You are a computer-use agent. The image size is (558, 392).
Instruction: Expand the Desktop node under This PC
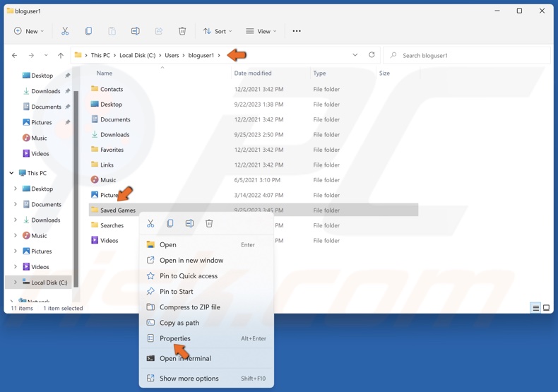16,189
